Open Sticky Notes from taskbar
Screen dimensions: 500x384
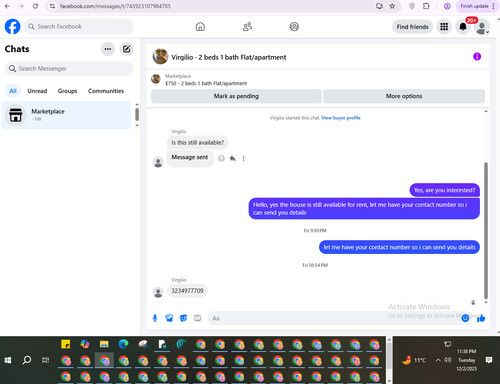point(66,344)
